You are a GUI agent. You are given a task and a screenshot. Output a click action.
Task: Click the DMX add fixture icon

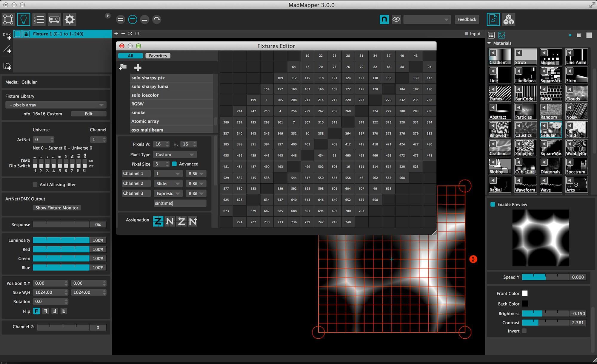pos(7,36)
